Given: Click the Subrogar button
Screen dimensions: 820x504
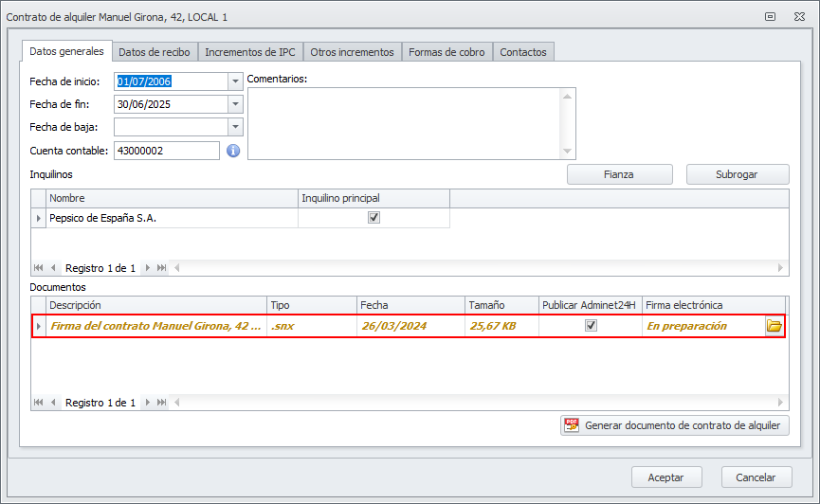Looking at the screenshot, I should (x=737, y=174).
